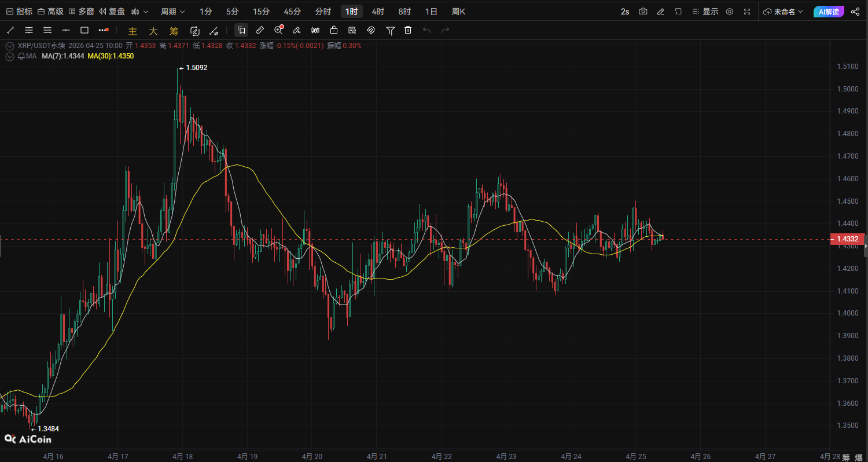Open chart settings hexagon icon

[730, 12]
